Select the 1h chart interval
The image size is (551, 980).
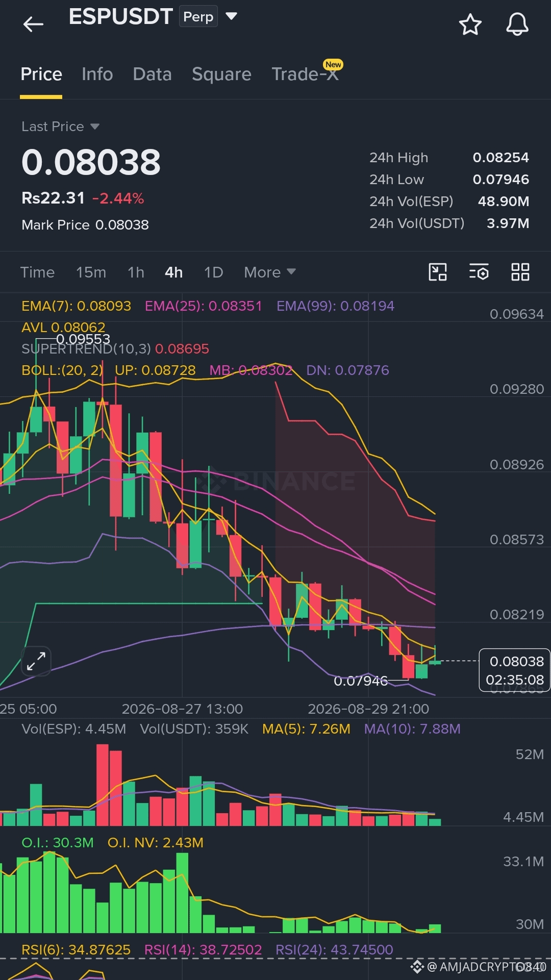click(136, 272)
